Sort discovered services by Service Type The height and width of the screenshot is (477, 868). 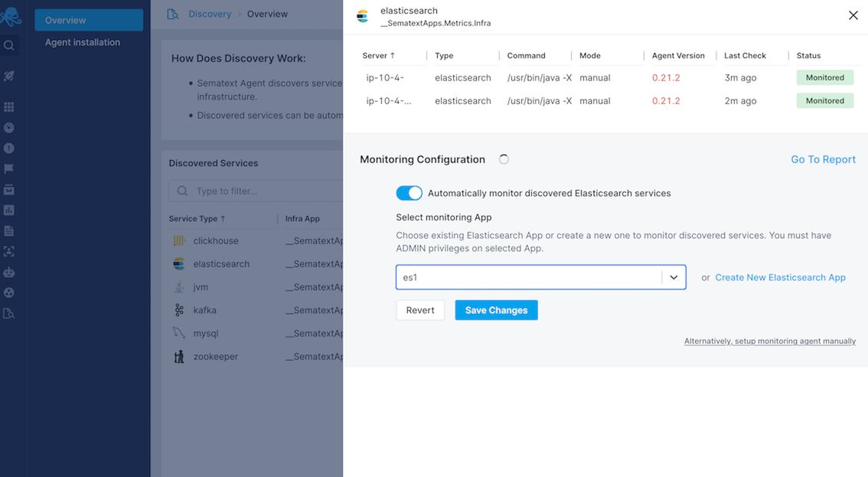click(197, 218)
